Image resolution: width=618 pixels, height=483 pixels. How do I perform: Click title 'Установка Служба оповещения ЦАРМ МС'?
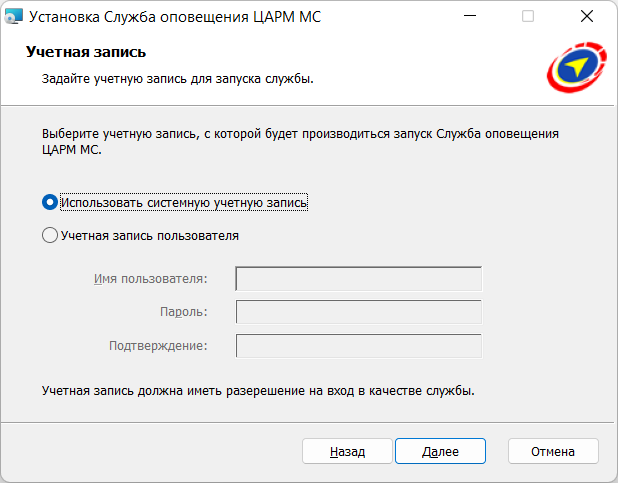pyautogui.click(x=175, y=17)
